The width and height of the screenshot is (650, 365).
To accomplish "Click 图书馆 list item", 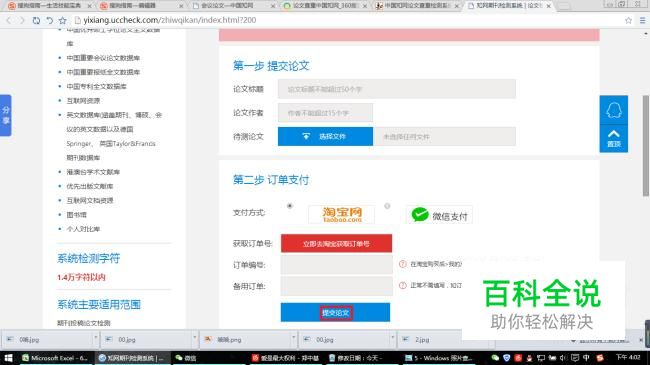I will tap(77, 214).
